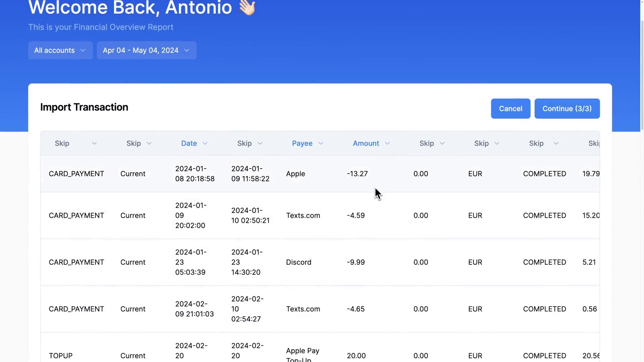The width and height of the screenshot is (644, 362).
Task: Click the Payee column sort icon
Action: (321, 143)
